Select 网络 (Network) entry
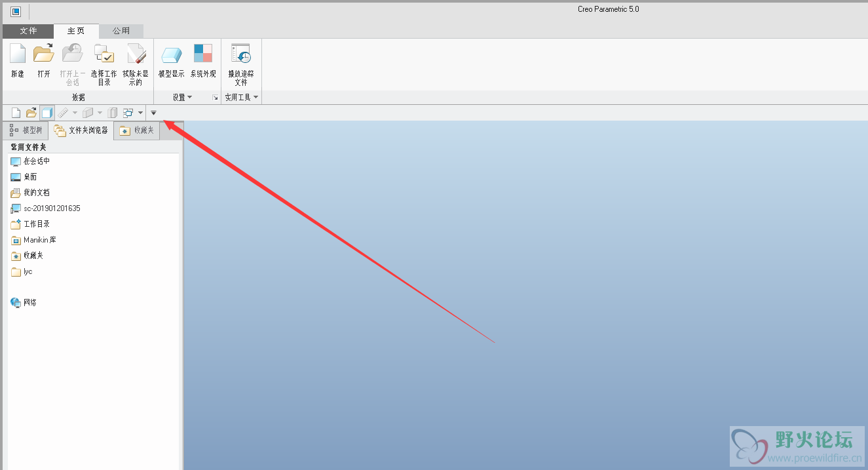The height and width of the screenshot is (470, 868). click(24, 303)
